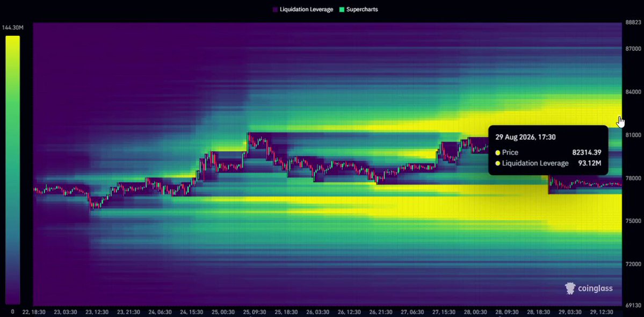Image resolution: width=644 pixels, height=317 pixels.
Task: Click the 82314.39 price value in tooltip
Action: coord(587,153)
